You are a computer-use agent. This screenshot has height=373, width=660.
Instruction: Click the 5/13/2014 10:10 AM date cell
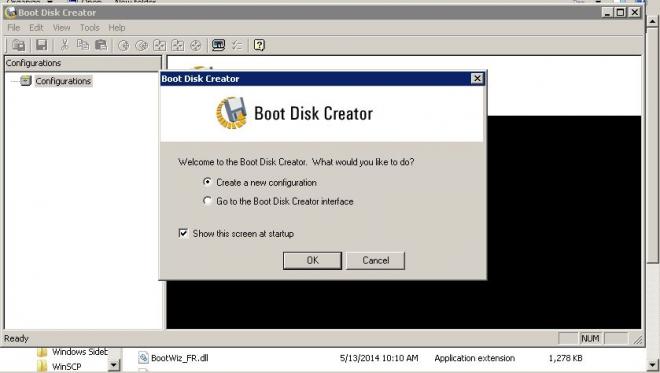[x=379, y=358]
